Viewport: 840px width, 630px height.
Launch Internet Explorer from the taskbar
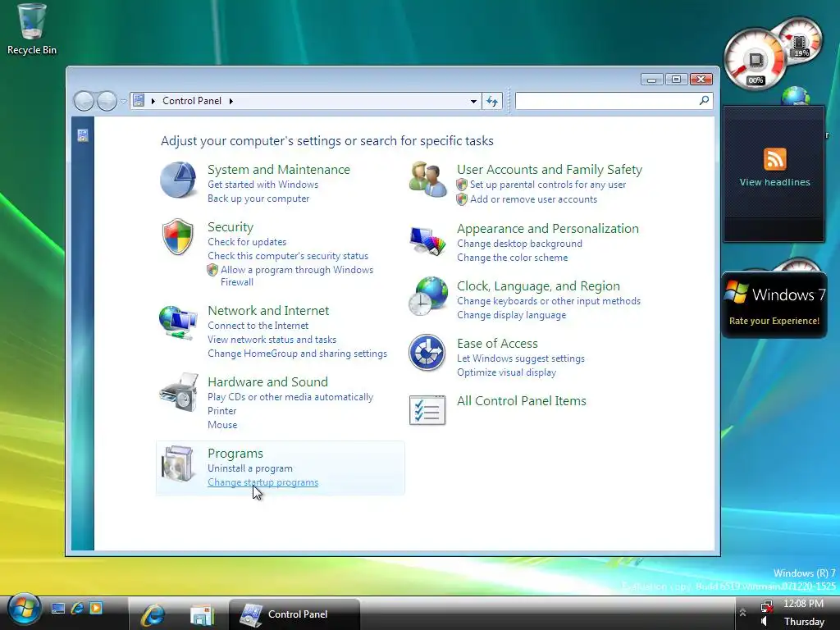click(153, 614)
